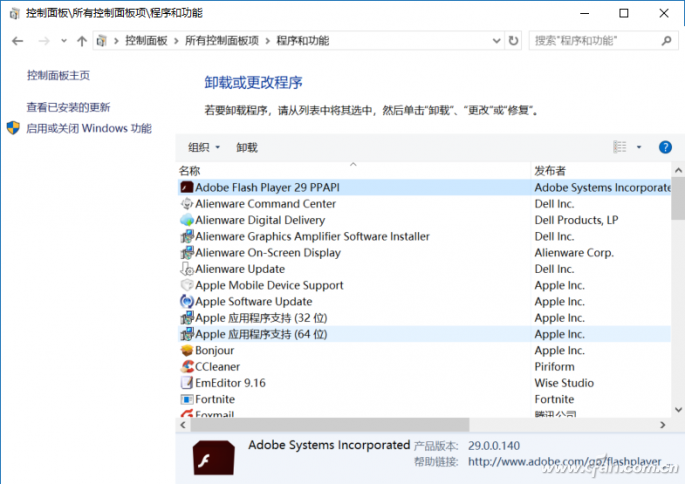Image resolution: width=685 pixels, height=484 pixels.
Task: Click the Alienware Command Center icon
Action: [187, 204]
